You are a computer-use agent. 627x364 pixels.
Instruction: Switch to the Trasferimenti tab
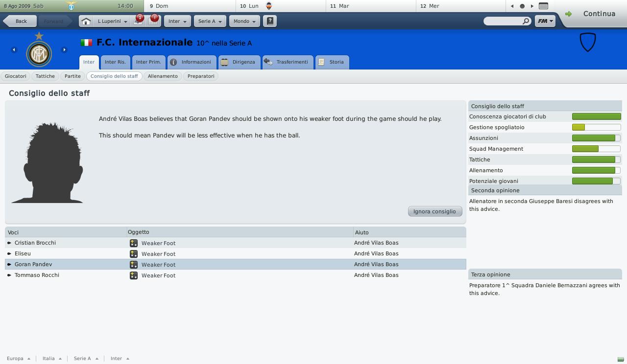click(288, 62)
